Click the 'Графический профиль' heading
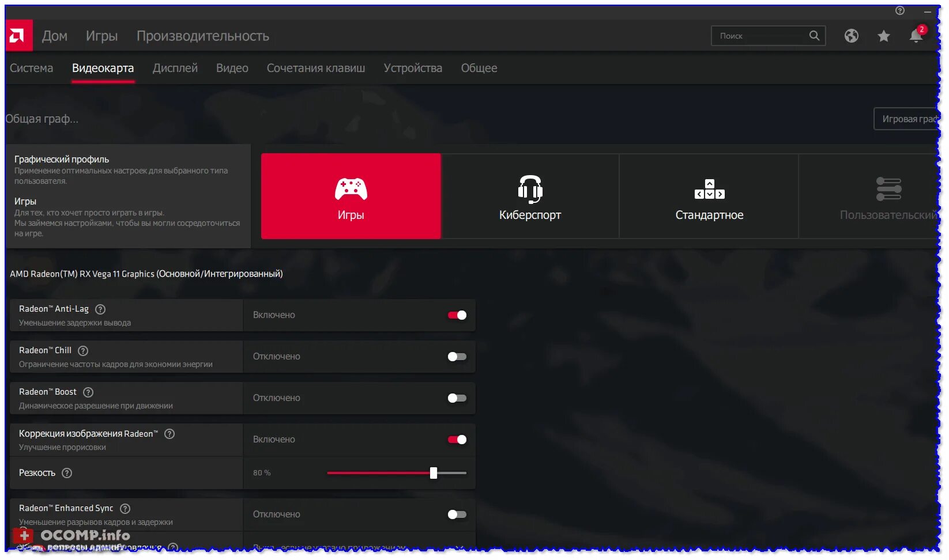 tap(62, 160)
